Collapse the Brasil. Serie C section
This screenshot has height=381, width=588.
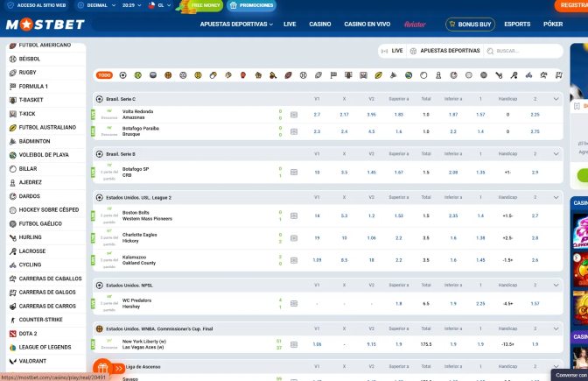click(x=556, y=99)
